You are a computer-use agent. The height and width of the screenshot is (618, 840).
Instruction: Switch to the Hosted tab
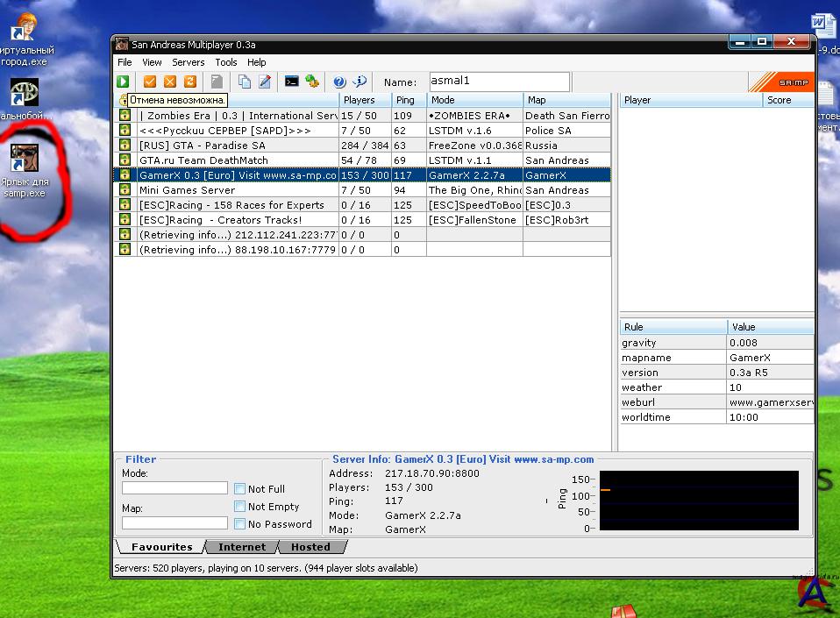point(310,547)
